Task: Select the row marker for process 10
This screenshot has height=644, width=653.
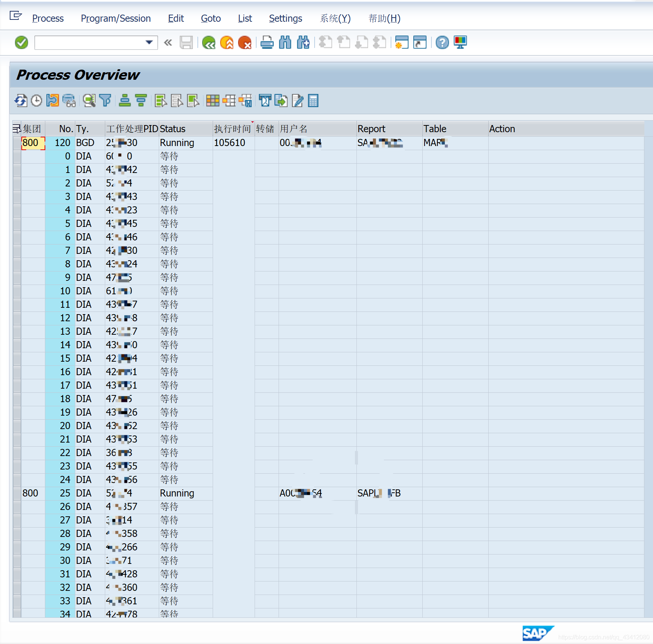Action: tap(17, 291)
